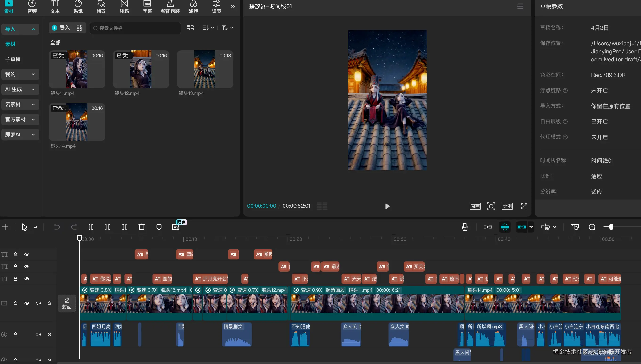The image size is (641, 364).
Task: Mute the main video track
Action: pos(38,303)
